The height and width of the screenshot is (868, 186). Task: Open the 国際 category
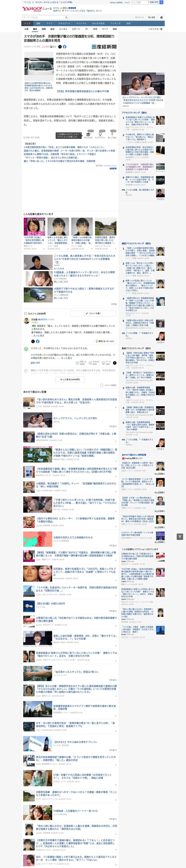tap(44, 29)
